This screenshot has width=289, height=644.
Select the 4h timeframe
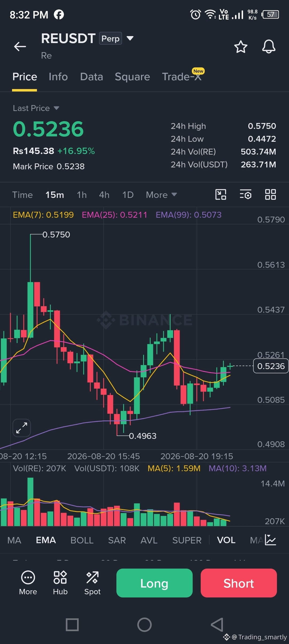point(104,195)
